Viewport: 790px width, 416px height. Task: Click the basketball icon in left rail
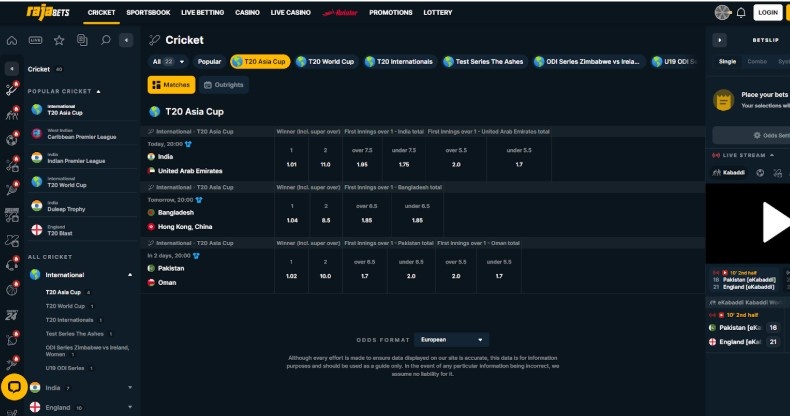click(x=12, y=290)
